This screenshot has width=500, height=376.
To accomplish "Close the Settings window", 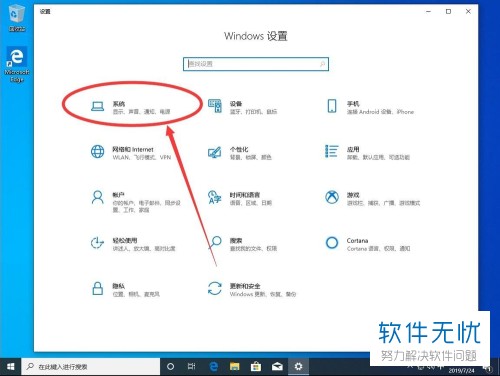I will click(468, 12).
